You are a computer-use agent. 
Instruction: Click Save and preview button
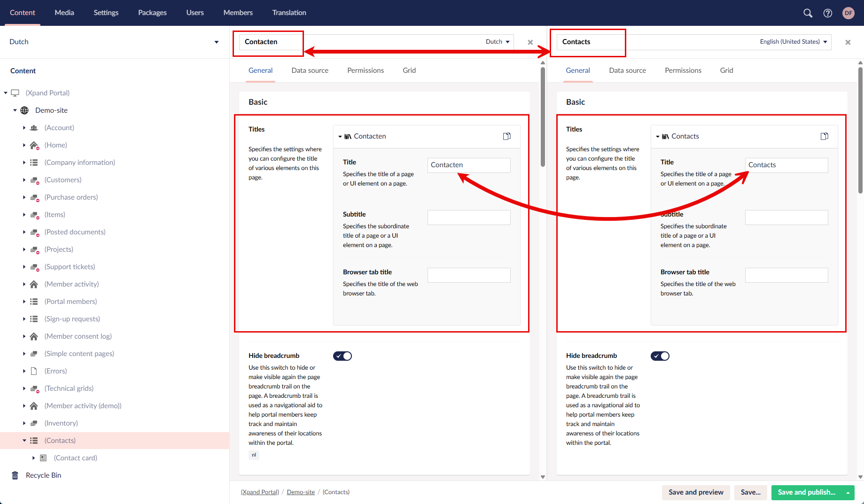click(696, 492)
